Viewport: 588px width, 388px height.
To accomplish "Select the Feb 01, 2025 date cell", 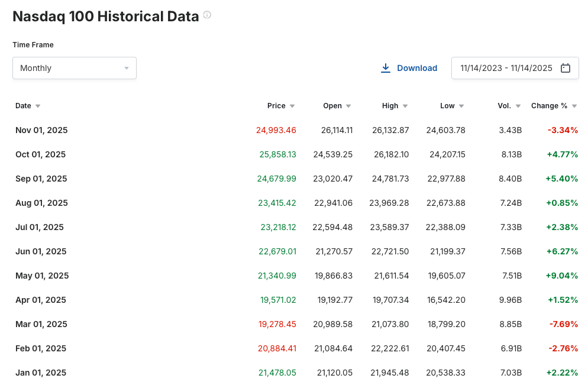I will click(41, 348).
